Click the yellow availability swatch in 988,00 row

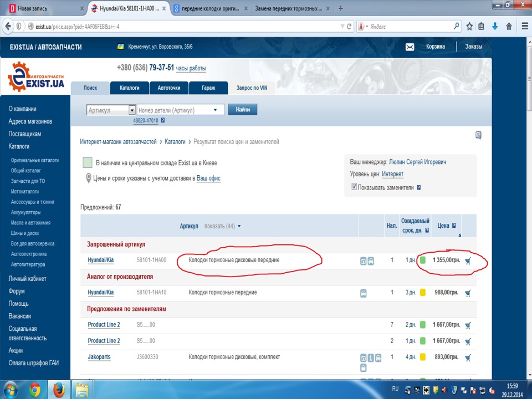coord(423,293)
